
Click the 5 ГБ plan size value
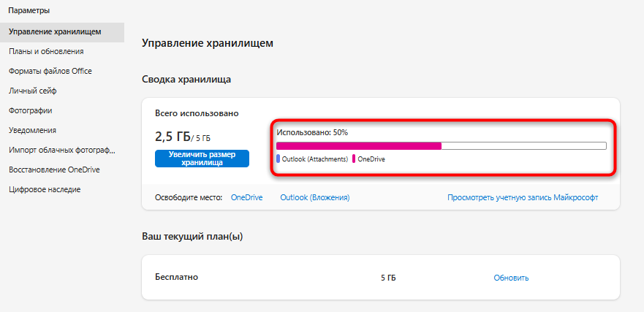point(389,278)
